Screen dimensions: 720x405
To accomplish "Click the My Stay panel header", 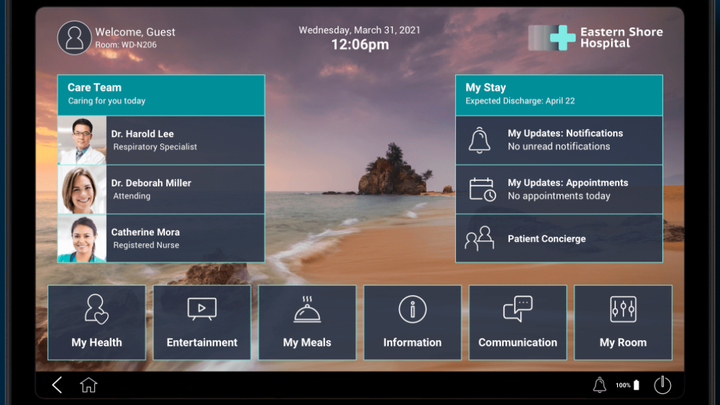I will [x=558, y=94].
